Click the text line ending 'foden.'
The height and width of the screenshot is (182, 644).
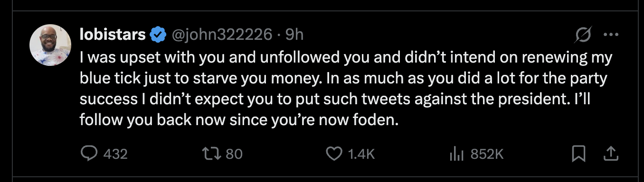[x=238, y=120]
